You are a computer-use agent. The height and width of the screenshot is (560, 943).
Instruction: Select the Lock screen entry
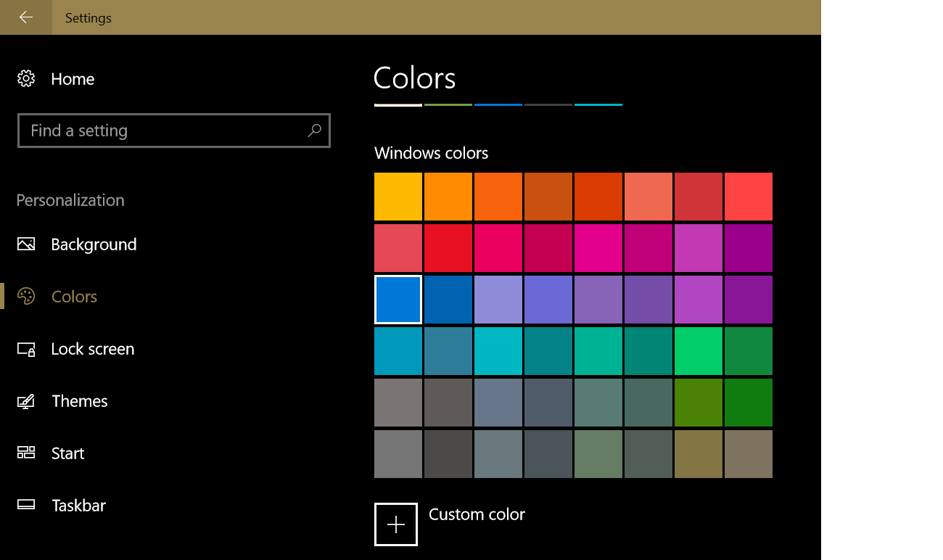coord(92,349)
